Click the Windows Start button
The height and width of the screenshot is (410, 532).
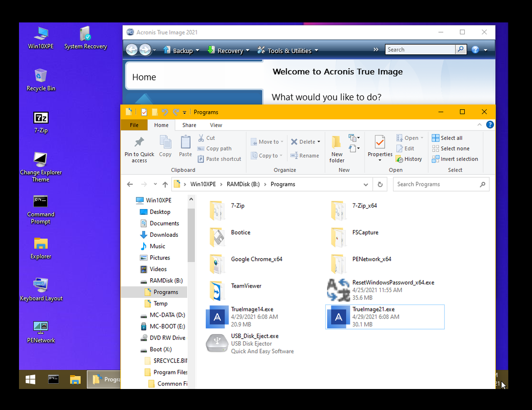(x=31, y=379)
